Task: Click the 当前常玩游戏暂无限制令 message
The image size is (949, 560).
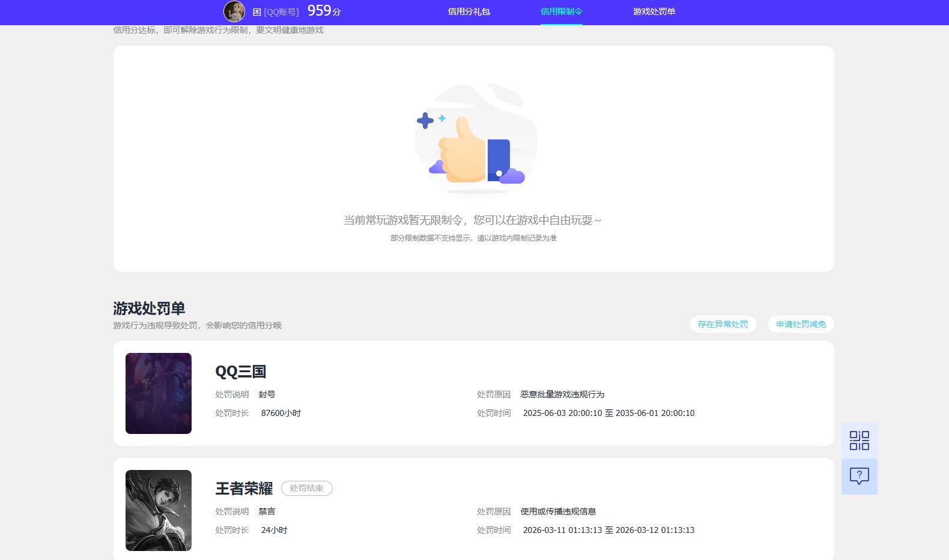Action: click(x=473, y=220)
